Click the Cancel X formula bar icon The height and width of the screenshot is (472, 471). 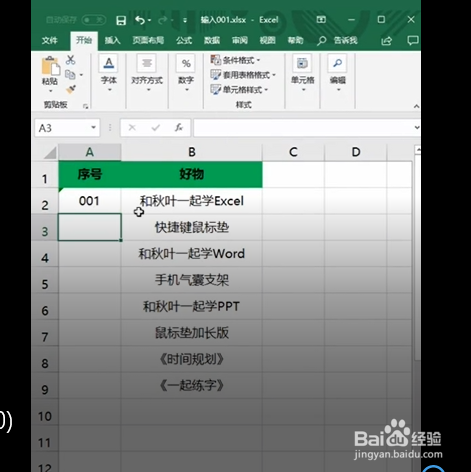(x=132, y=128)
